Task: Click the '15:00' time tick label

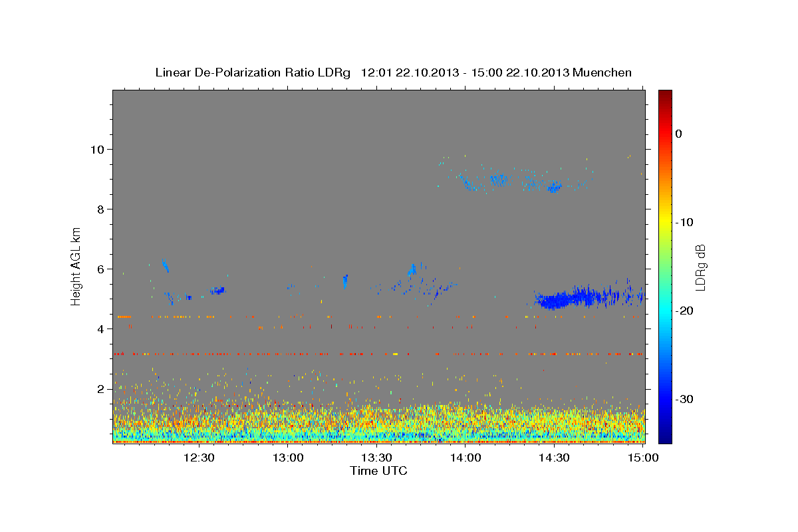Action: coord(642,458)
